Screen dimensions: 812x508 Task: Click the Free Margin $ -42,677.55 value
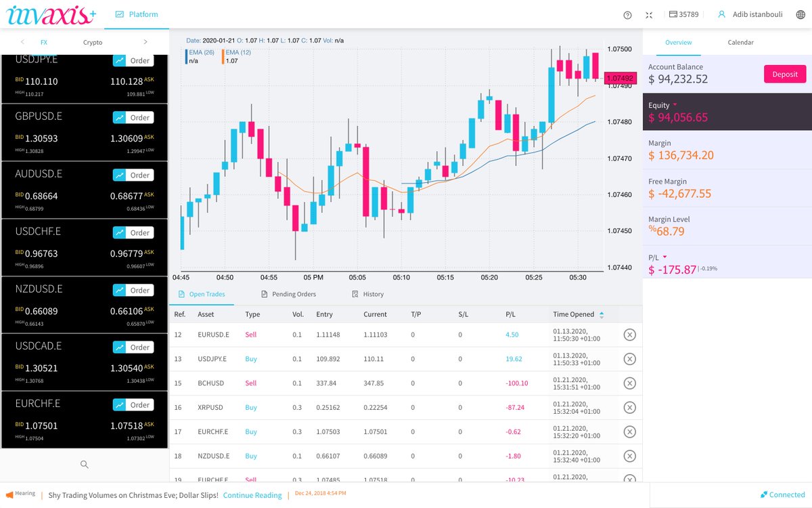tap(680, 194)
